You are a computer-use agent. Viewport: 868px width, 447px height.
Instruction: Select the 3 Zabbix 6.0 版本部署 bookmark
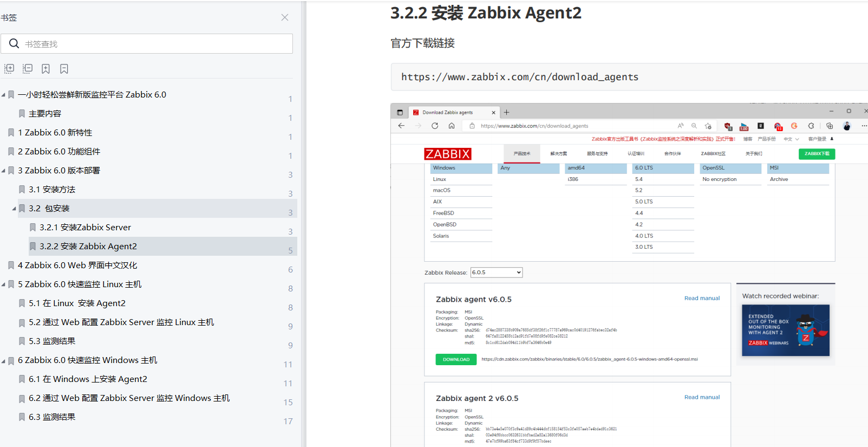[x=59, y=170]
